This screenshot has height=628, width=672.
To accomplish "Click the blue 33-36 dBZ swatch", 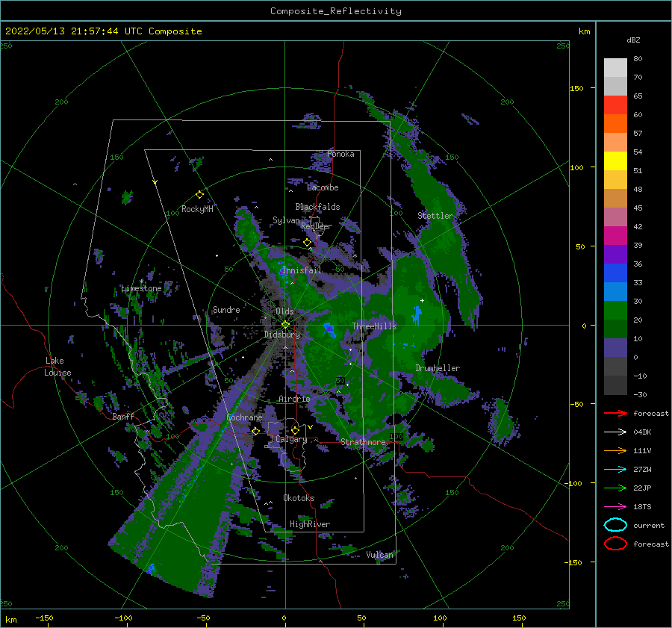I will coord(615,273).
